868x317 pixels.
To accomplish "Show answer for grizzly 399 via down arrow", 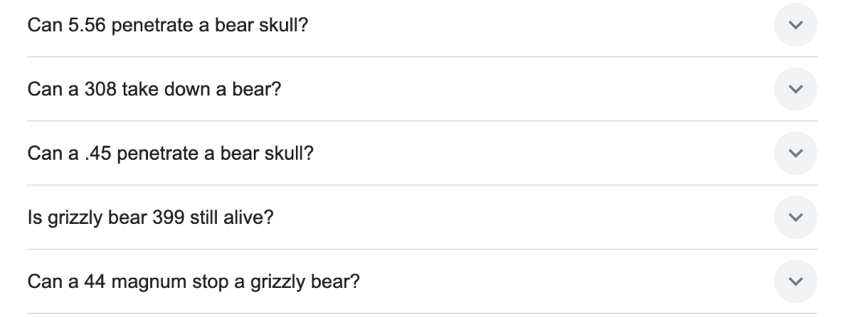I will point(796,217).
